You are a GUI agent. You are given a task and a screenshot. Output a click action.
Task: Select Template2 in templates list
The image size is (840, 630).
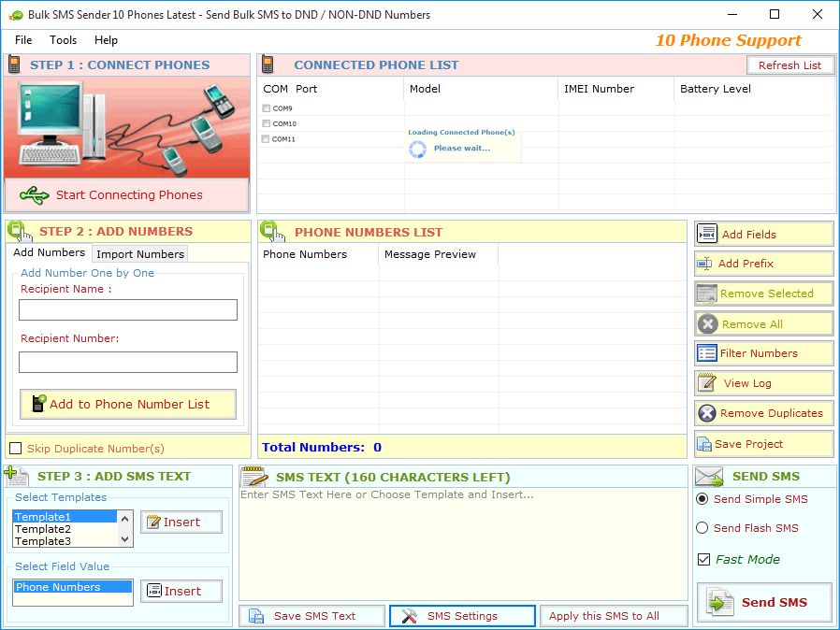(43, 529)
